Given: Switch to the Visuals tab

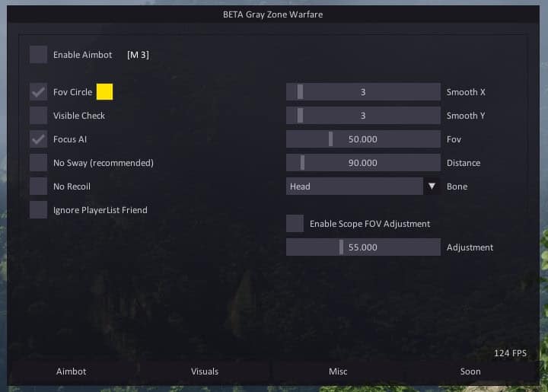Looking at the screenshot, I should click(205, 371).
